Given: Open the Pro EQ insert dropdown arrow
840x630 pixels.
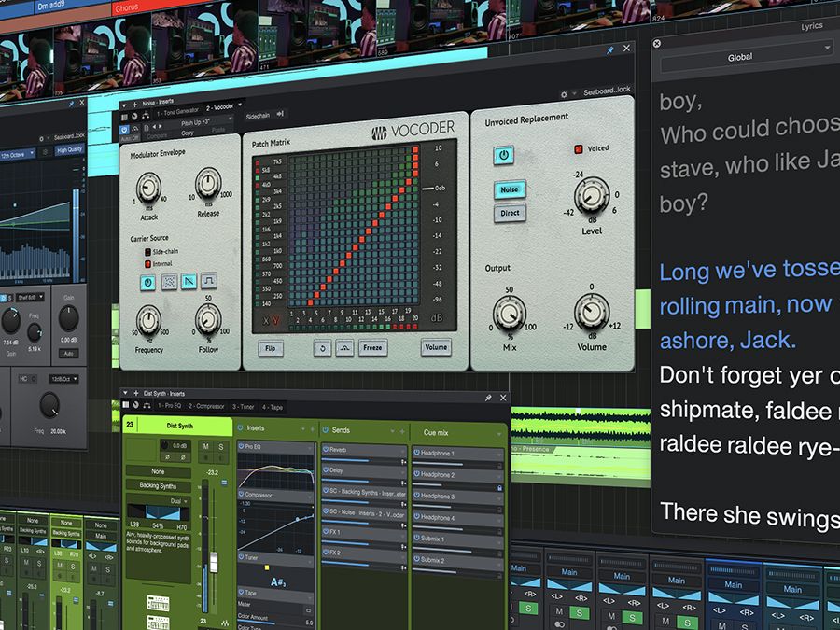Looking at the screenshot, I should tap(310, 447).
